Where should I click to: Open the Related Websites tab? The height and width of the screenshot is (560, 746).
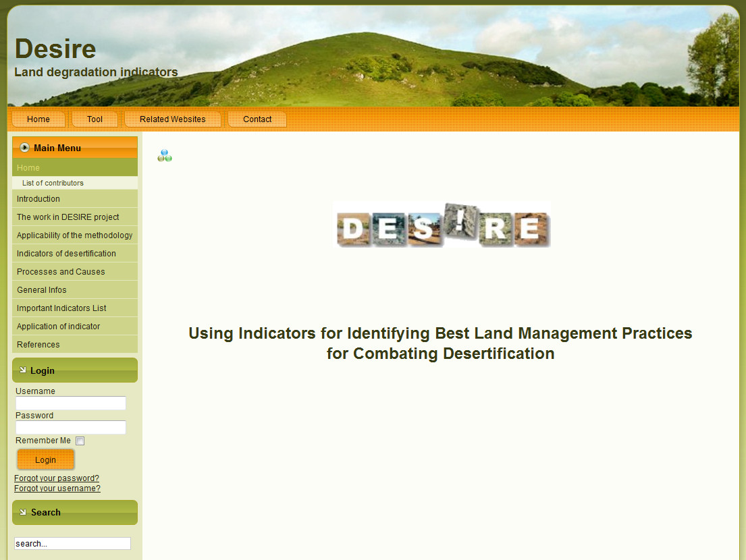[x=173, y=119]
